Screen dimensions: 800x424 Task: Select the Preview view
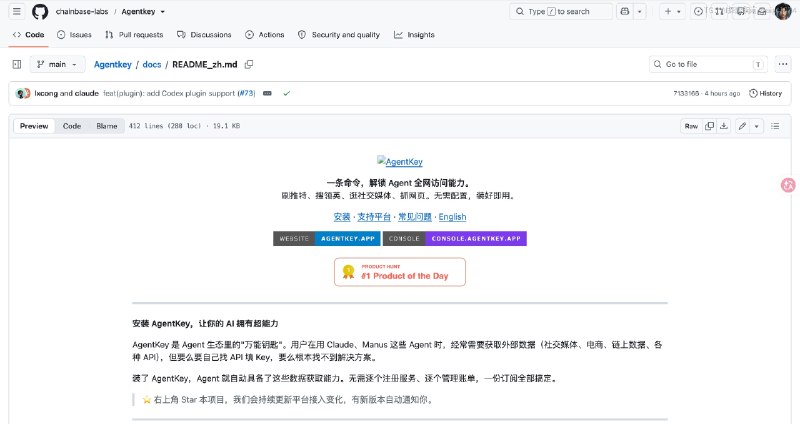[34, 126]
